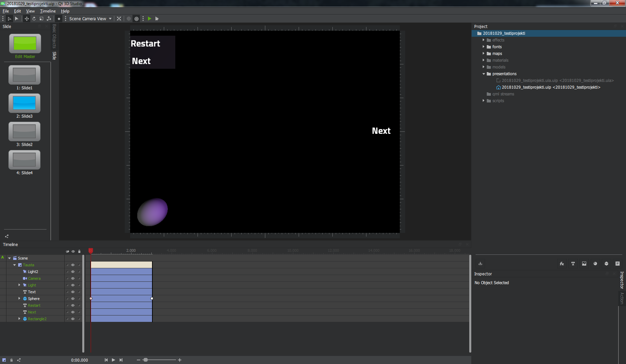The height and width of the screenshot is (364, 626).
Task: Click the import assets icon
Action: tap(480, 264)
